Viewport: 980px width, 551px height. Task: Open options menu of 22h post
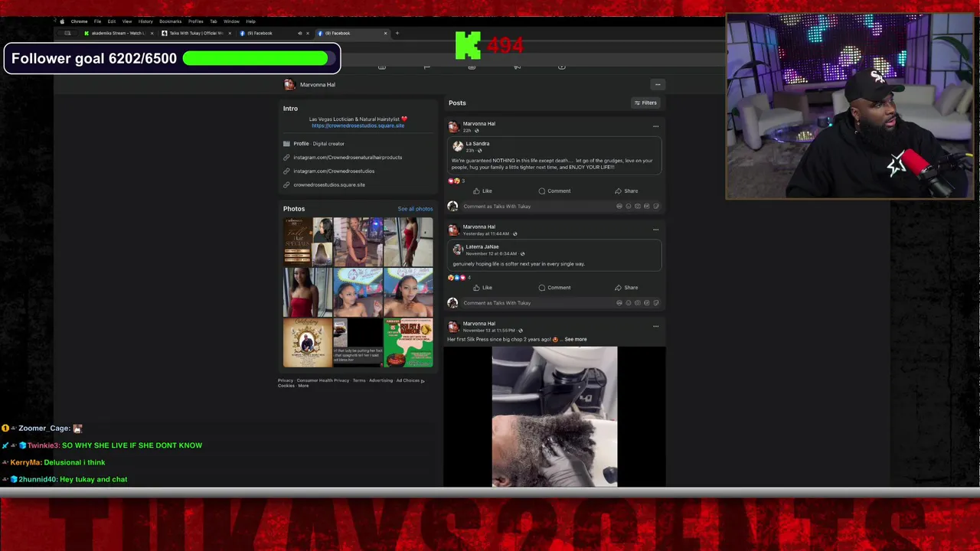(x=655, y=126)
